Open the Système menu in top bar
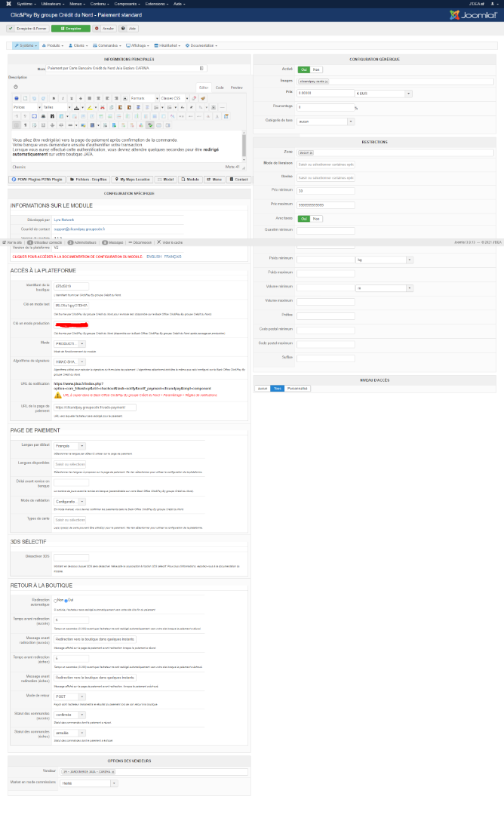Image resolution: width=504 pixels, height=815 pixels. [x=26, y=4]
